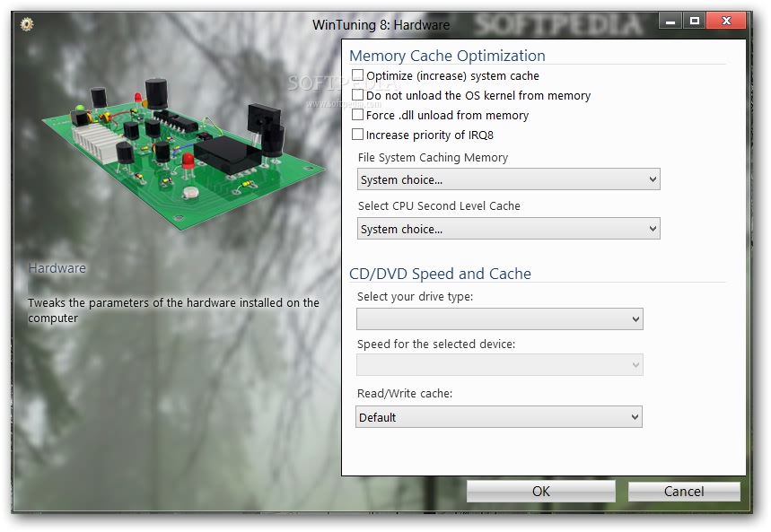Expand the Select your drive type dropdown
This screenshot has width=771, height=532.
coord(500,319)
